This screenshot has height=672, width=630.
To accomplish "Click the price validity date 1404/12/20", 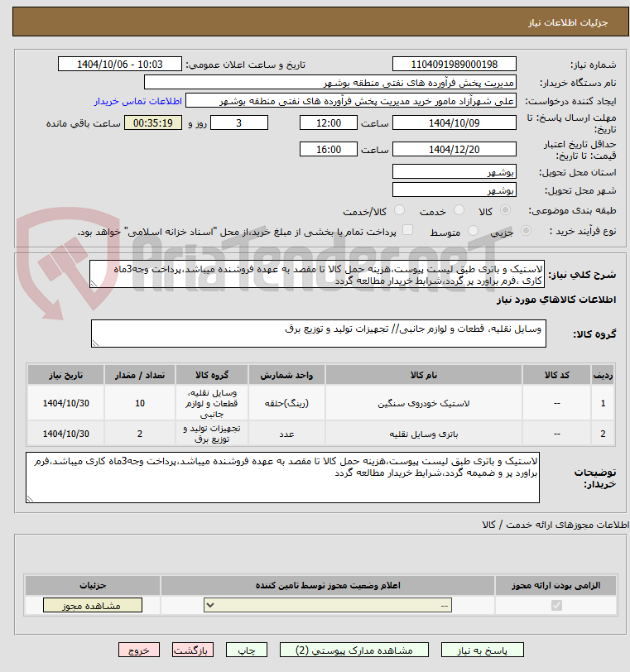I will pyautogui.click(x=454, y=150).
